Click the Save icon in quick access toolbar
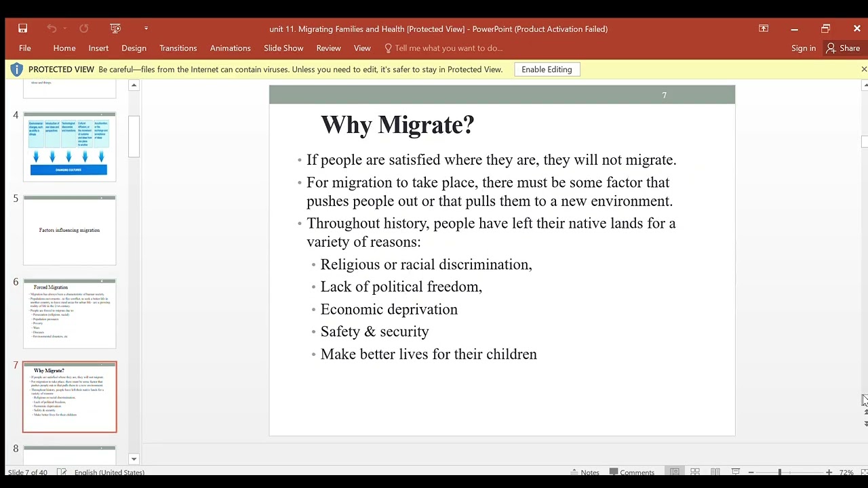The height and width of the screenshot is (488, 868). click(x=23, y=28)
